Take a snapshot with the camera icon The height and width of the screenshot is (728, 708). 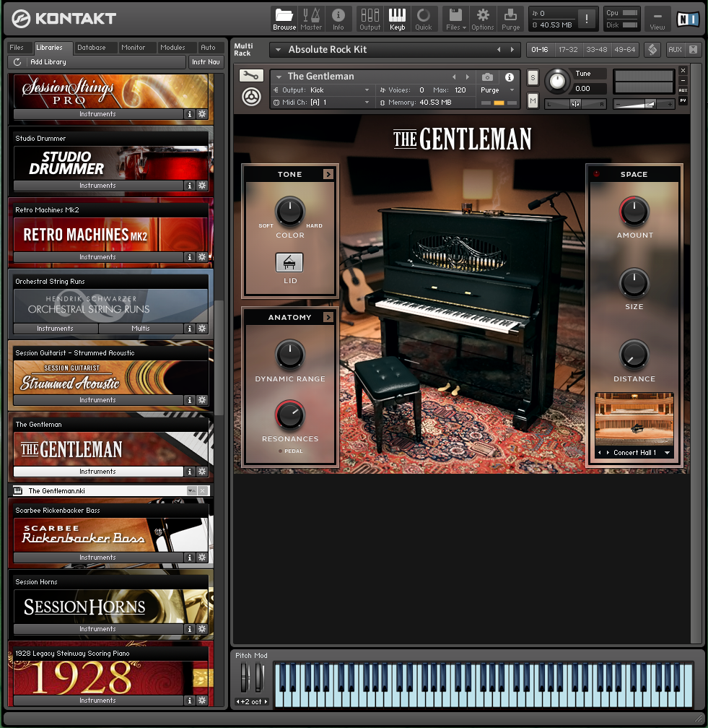pyautogui.click(x=487, y=77)
